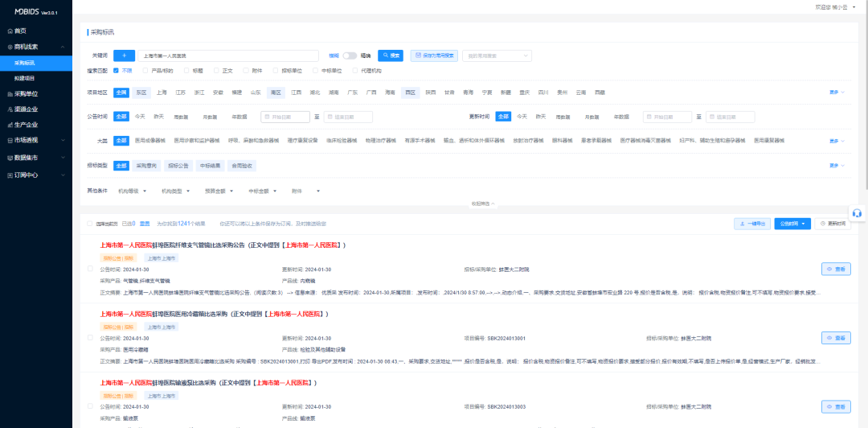Click the 公告时间 sort button

click(x=792, y=224)
